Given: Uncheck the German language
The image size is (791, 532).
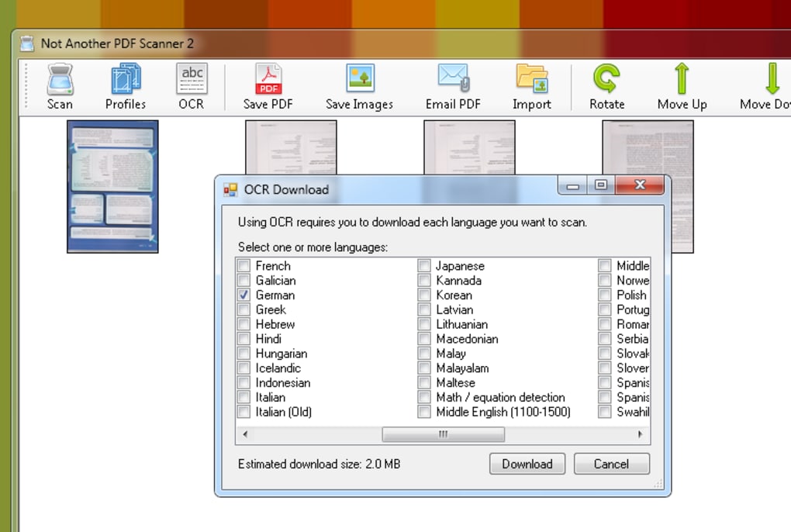Looking at the screenshot, I should coord(243,295).
